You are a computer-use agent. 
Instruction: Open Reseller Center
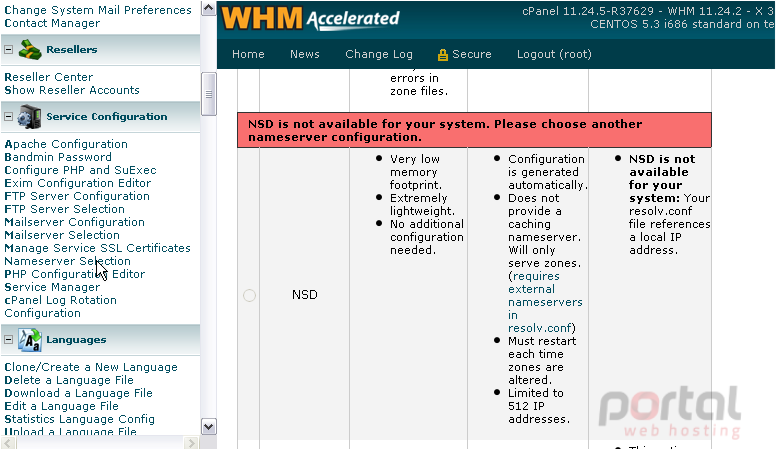(x=48, y=77)
